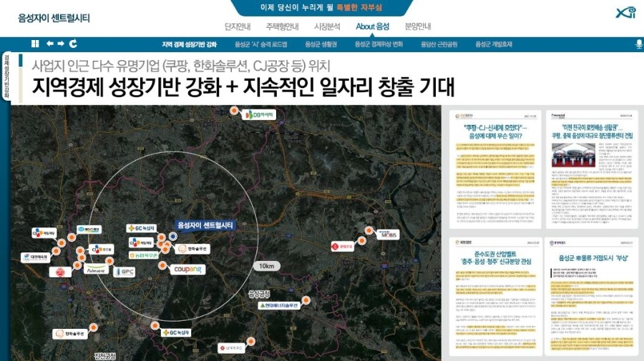Click the MOBIS logo label on the map
644x361 pixels.
(387, 234)
